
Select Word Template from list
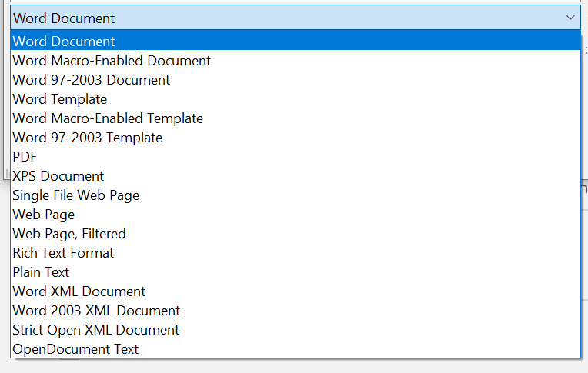click(60, 99)
